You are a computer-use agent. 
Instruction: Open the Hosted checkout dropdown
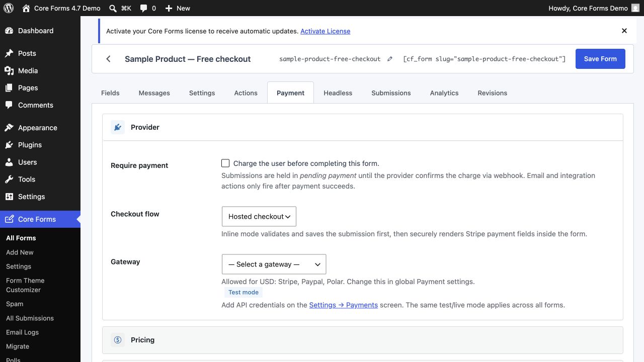pos(259,216)
